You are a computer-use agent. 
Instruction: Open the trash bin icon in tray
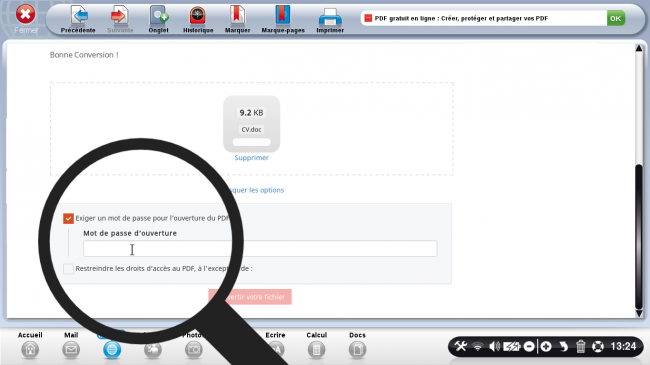[580, 346]
